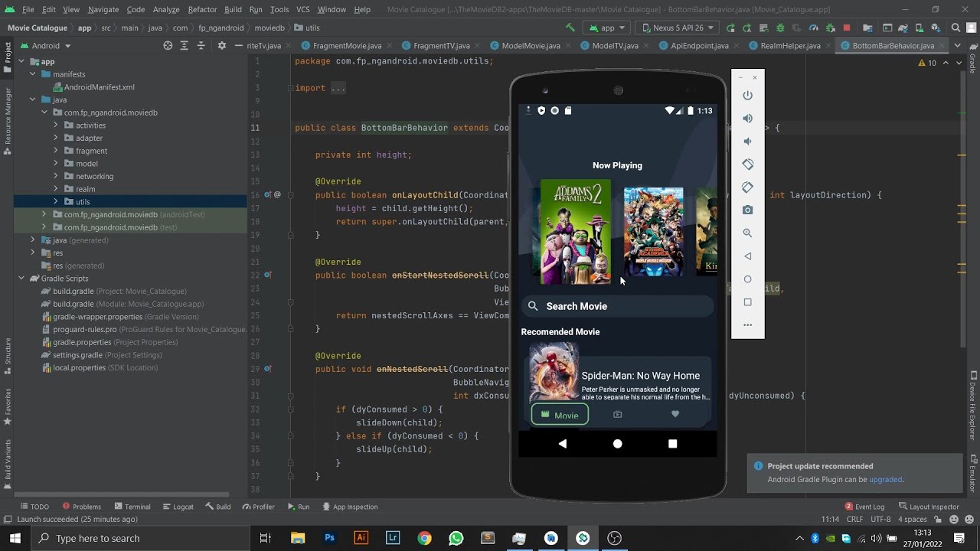Open the Android project view dropdown

point(45,45)
